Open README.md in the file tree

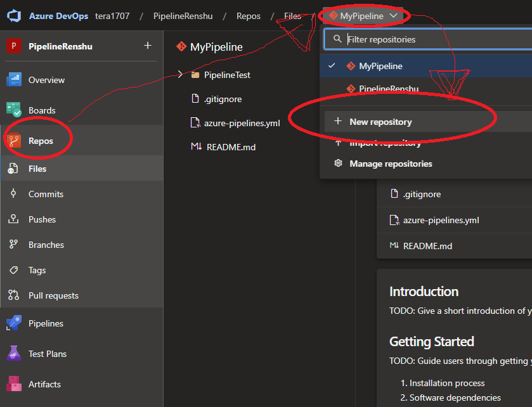pyautogui.click(x=231, y=147)
